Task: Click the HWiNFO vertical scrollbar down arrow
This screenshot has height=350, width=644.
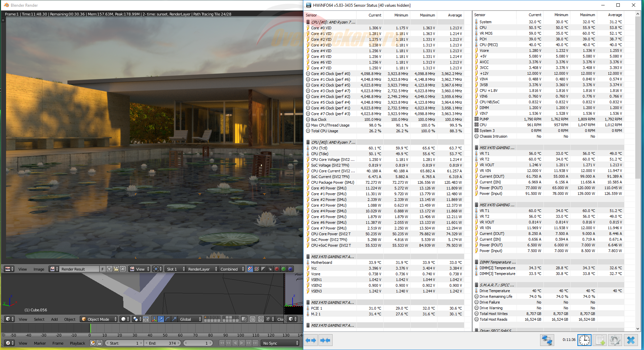Action: click(638, 328)
